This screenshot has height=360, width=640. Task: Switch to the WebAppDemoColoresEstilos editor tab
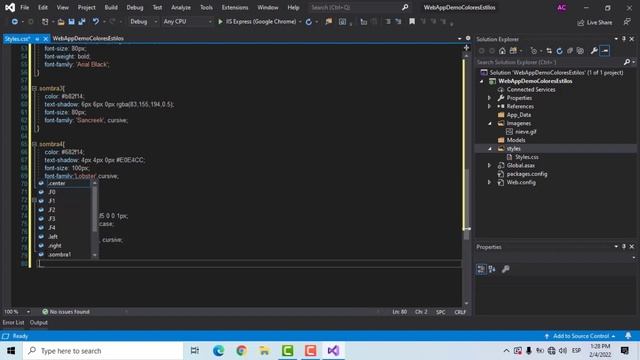click(x=88, y=38)
